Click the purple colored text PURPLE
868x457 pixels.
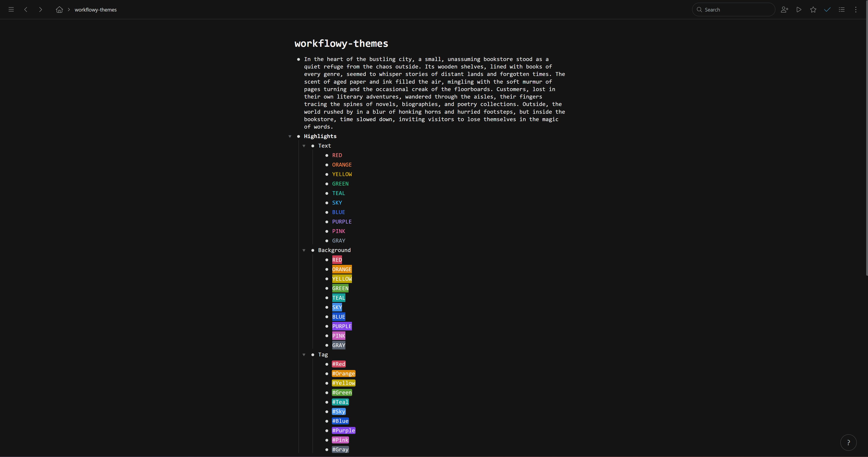coord(342,221)
